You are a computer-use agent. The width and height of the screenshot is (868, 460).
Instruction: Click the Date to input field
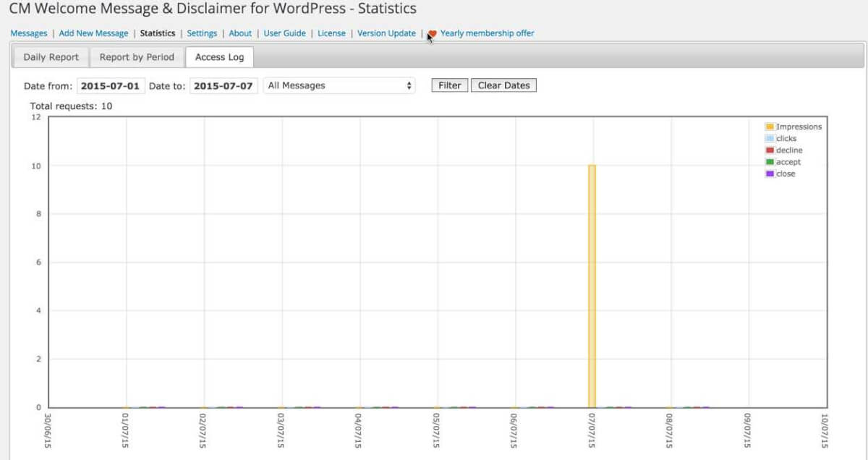224,85
